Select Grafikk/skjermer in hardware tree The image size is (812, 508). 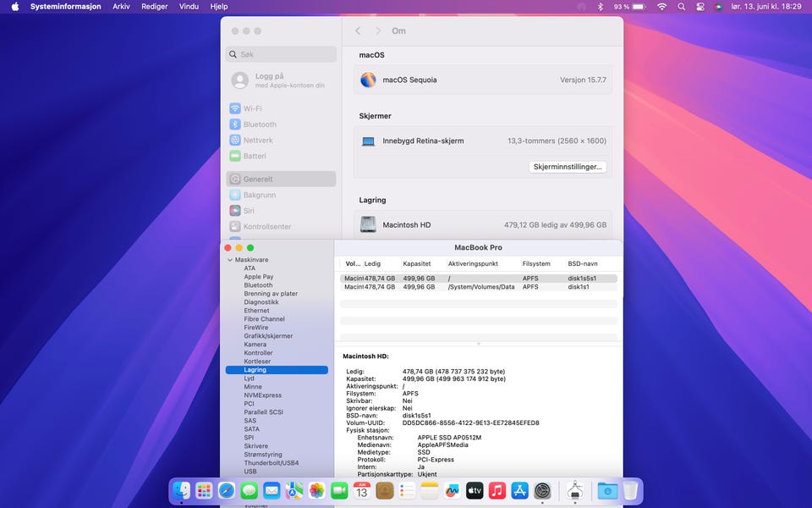click(x=268, y=336)
